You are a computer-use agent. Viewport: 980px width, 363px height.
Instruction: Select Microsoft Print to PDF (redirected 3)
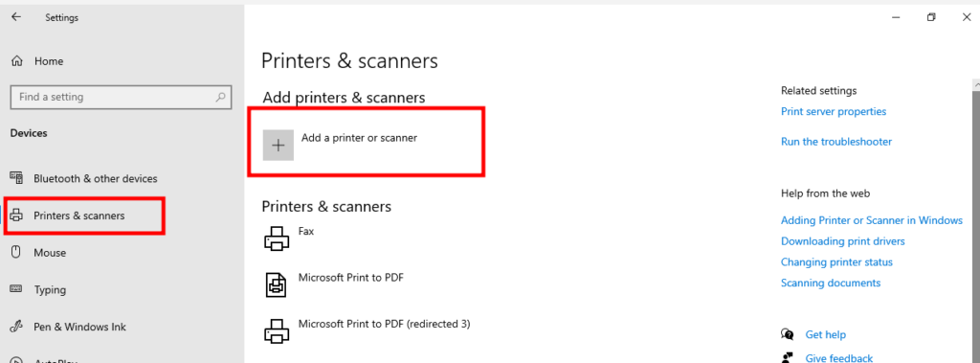click(385, 324)
